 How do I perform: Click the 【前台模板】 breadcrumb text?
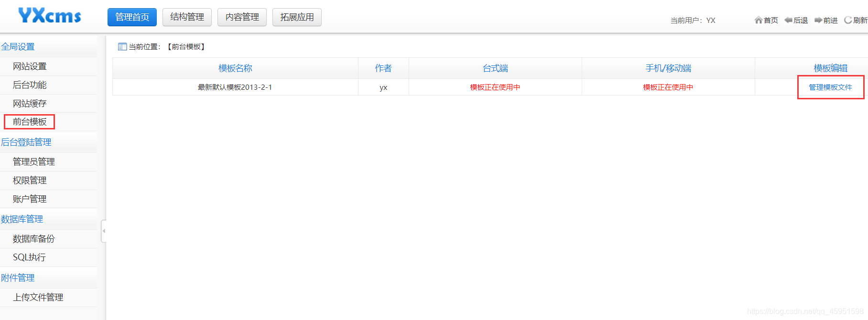click(186, 47)
